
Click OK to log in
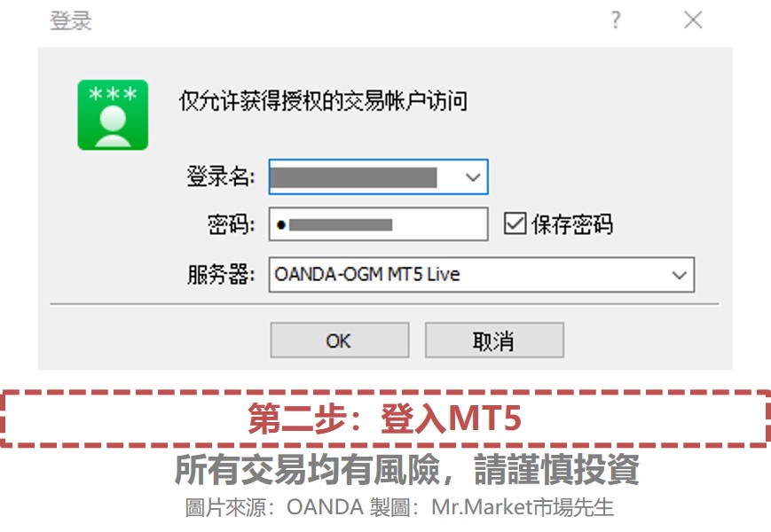pos(339,340)
